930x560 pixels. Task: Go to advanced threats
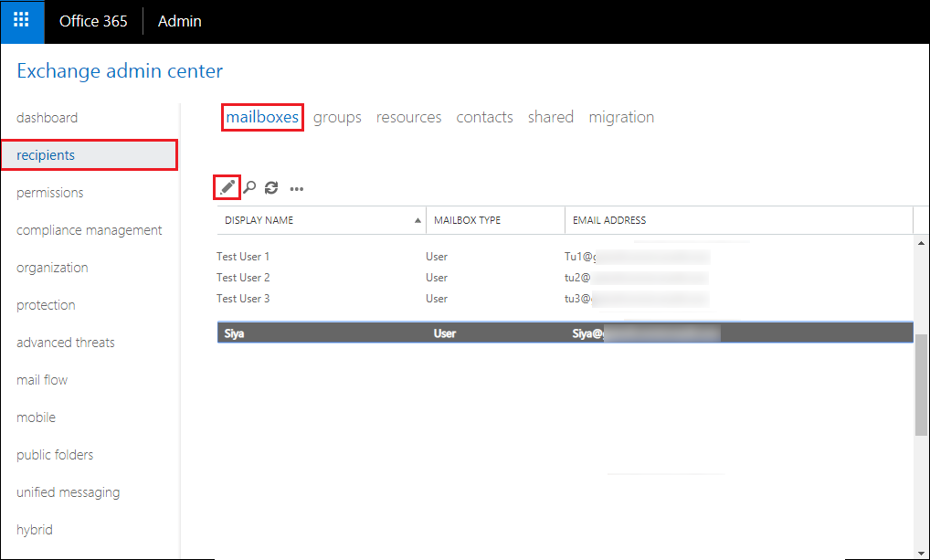[65, 343]
